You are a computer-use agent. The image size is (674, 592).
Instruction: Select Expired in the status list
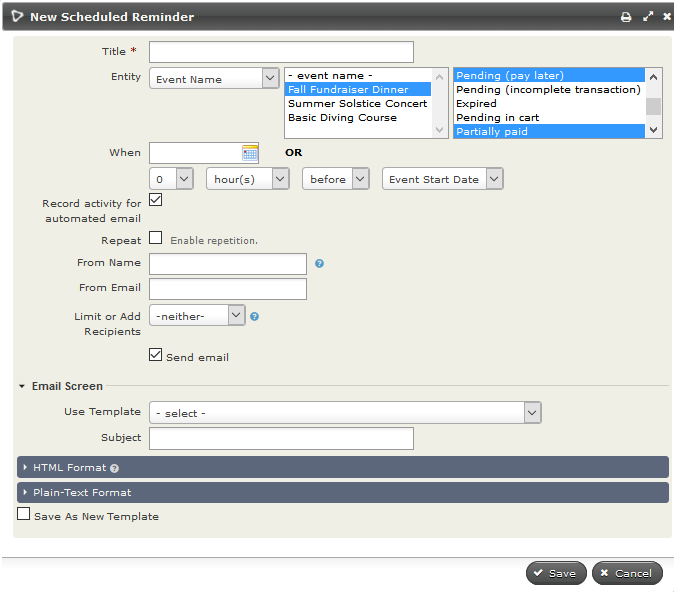pyautogui.click(x=477, y=104)
